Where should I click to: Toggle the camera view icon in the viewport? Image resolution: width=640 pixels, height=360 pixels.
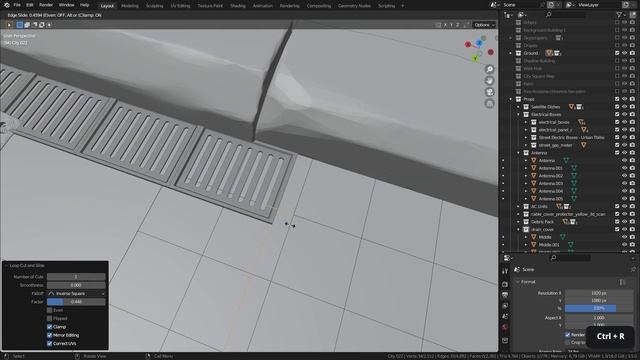(489, 92)
